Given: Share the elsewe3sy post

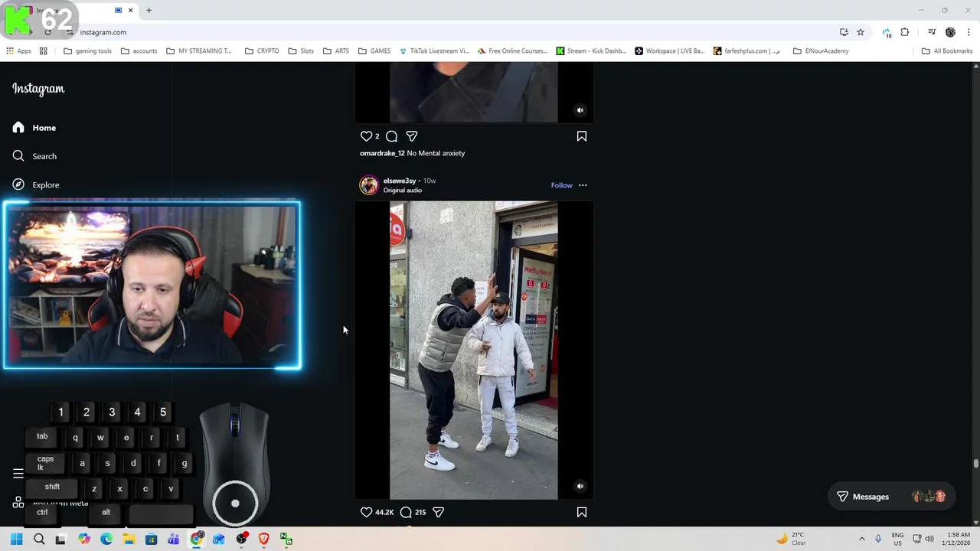Looking at the screenshot, I should click(x=439, y=512).
